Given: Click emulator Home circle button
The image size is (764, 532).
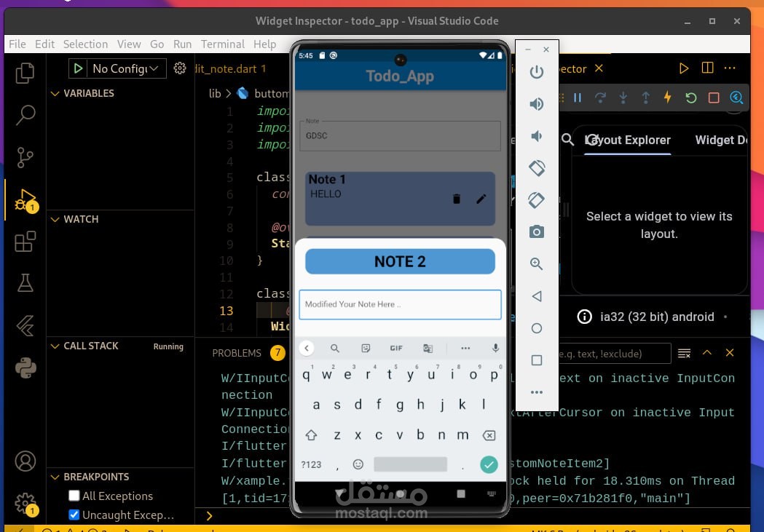Looking at the screenshot, I should (537, 328).
